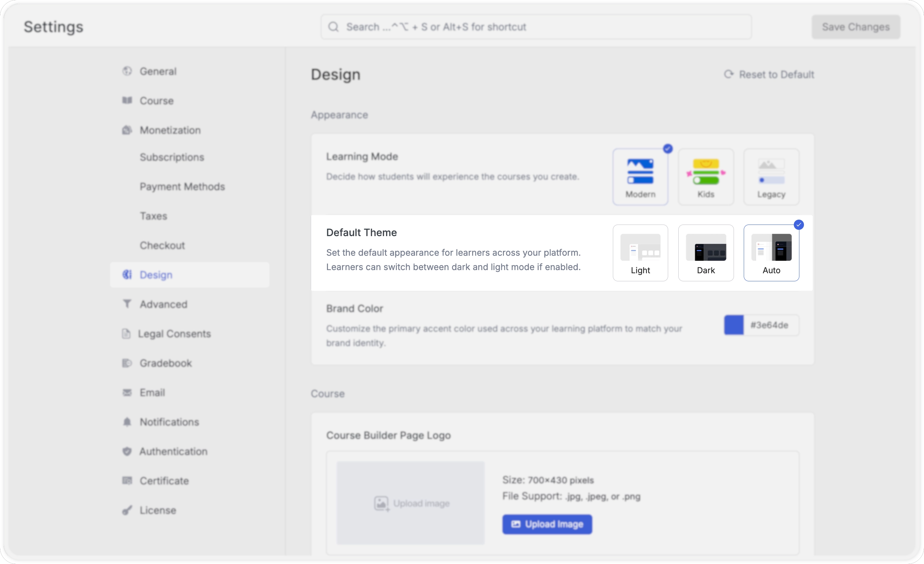Screen dimensions: 924x564
Task: Select the Modern learning mode
Action: 640,177
